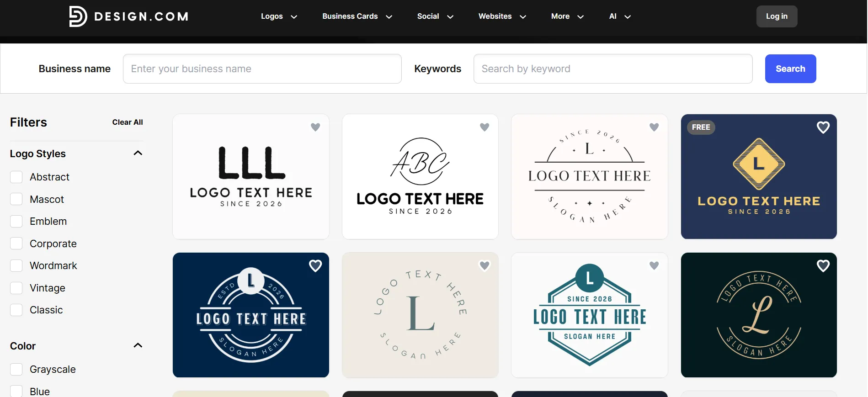Click the business name input field
The height and width of the screenshot is (397, 868).
click(262, 69)
